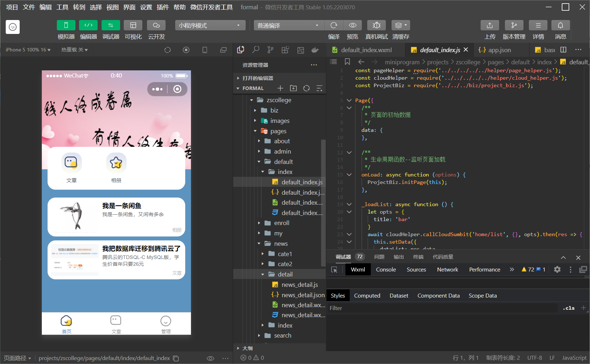Viewport: 590px width, 364px height.
Task: Switch to the Console tab
Action: [x=385, y=270]
